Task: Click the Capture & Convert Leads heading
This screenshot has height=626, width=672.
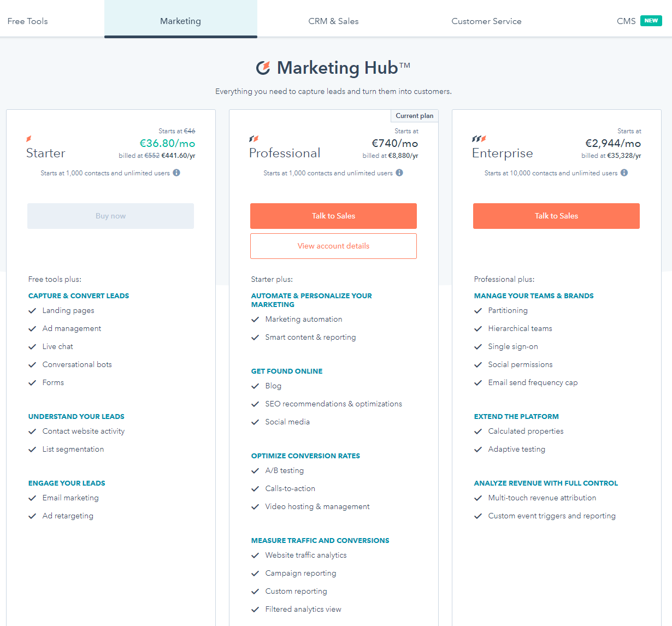Action: pyautogui.click(x=79, y=296)
